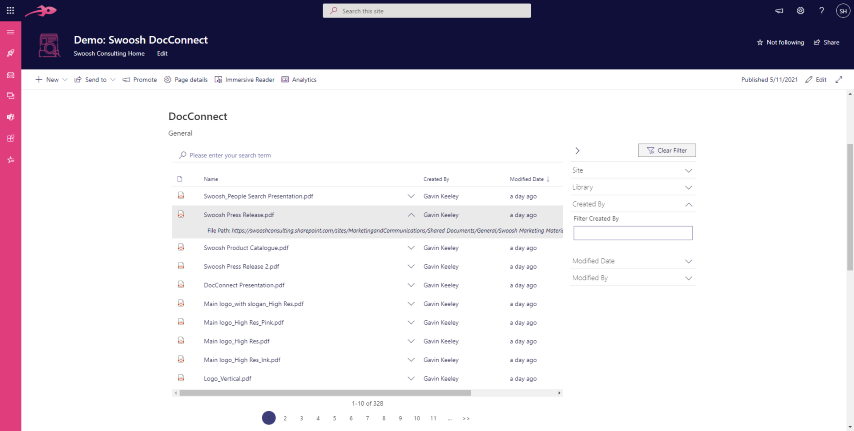The image size is (854, 431).
Task: Click the star icon in pink sidebar
Action: click(x=10, y=160)
